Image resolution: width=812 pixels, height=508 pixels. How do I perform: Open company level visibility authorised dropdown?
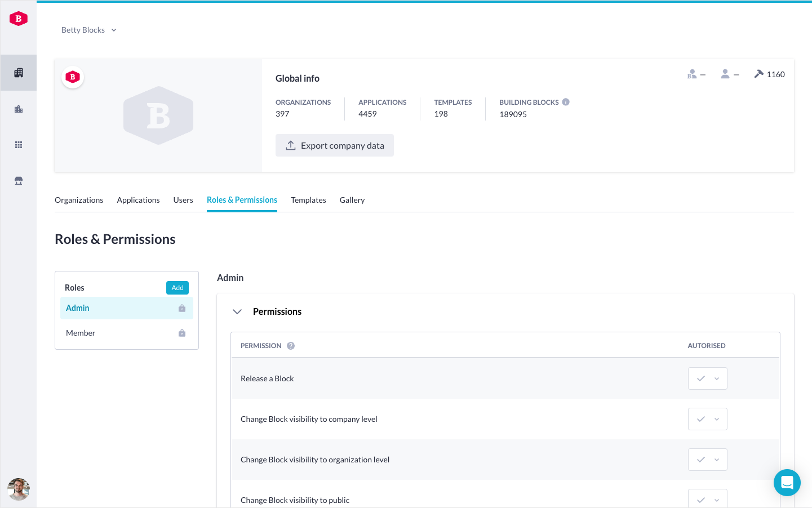coord(708,419)
